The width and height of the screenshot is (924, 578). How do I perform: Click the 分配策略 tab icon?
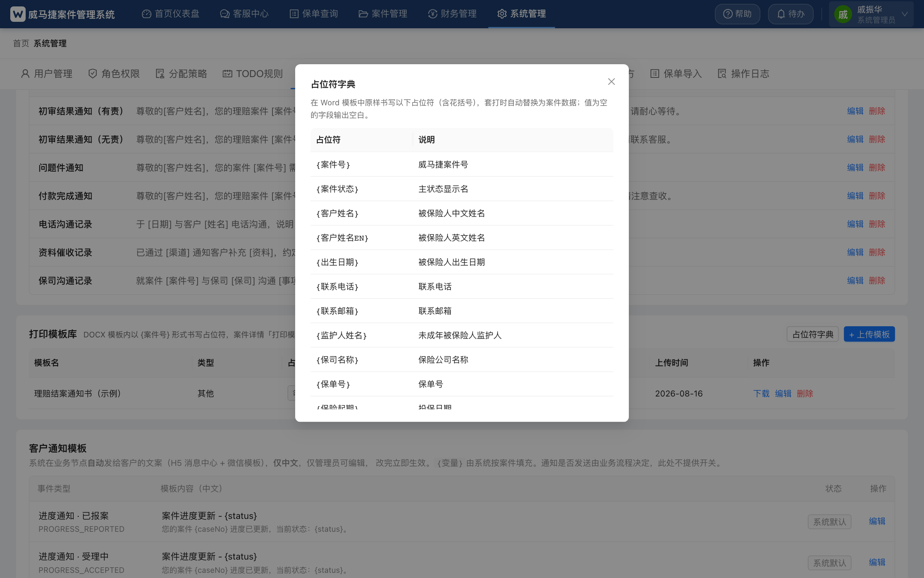coord(160,74)
